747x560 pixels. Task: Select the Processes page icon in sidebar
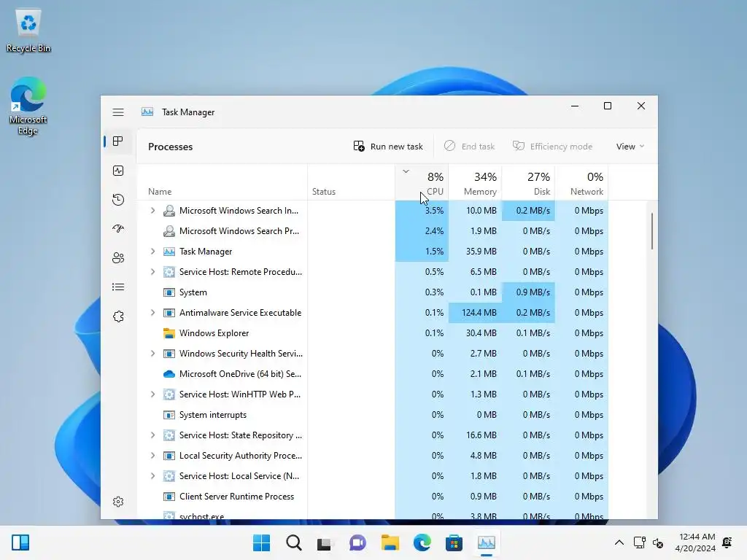point(118,141)
